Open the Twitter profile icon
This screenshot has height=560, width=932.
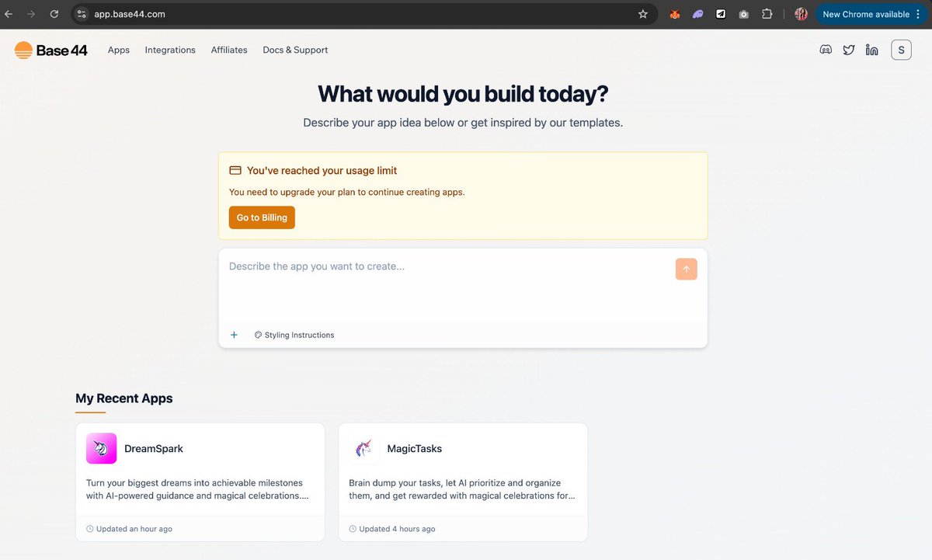(x=849, y=50)
